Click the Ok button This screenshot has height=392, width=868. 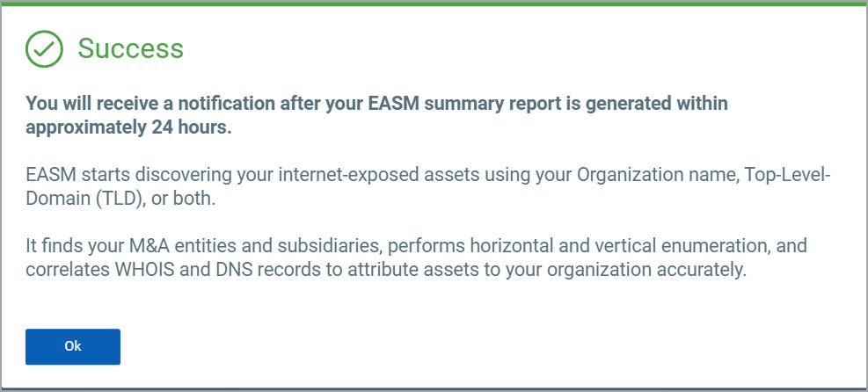(x=72, y=346)
